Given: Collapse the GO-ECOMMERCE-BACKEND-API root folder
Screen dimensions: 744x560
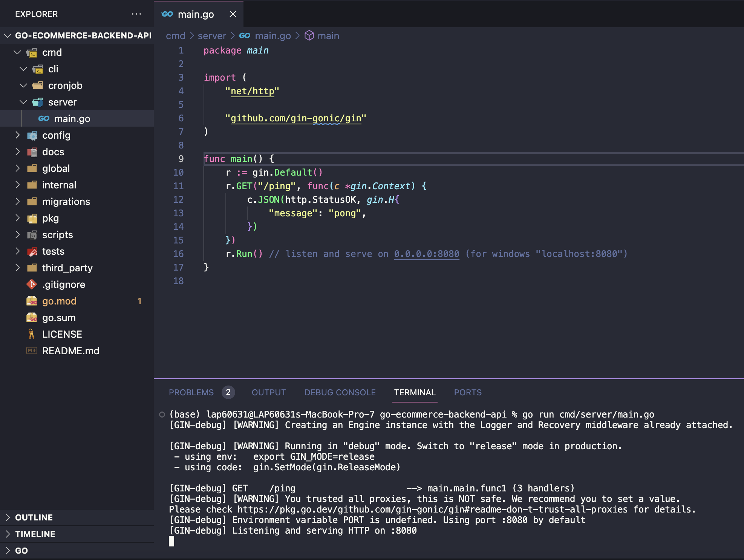Looking at the screenshot, I should point(8,36).
